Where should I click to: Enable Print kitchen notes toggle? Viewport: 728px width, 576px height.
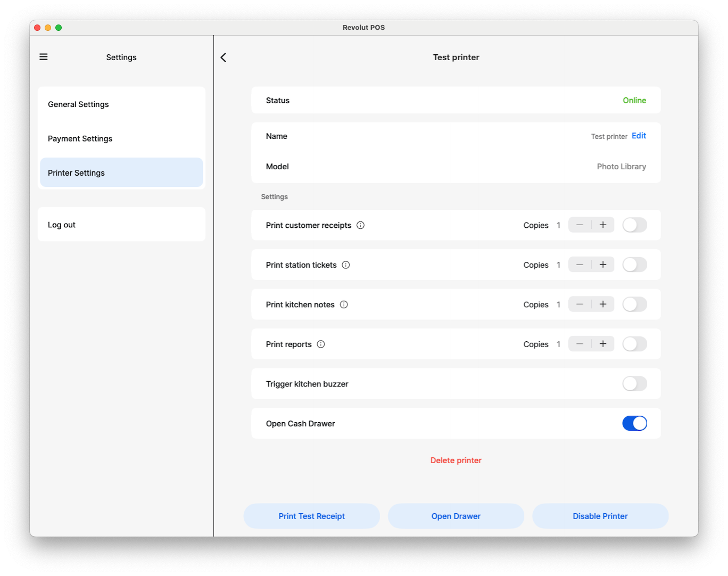point(635,305)
